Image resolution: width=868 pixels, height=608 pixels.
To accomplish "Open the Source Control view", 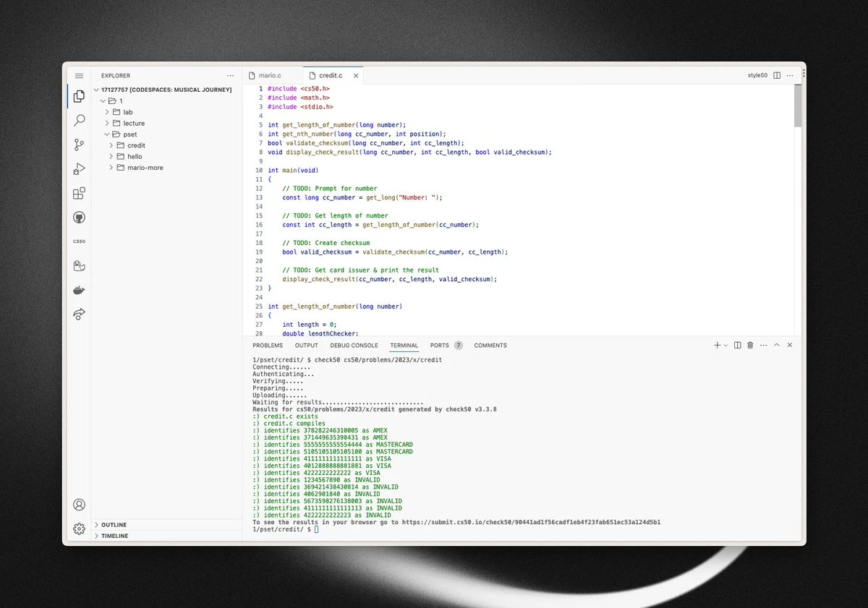I will 80,145.
